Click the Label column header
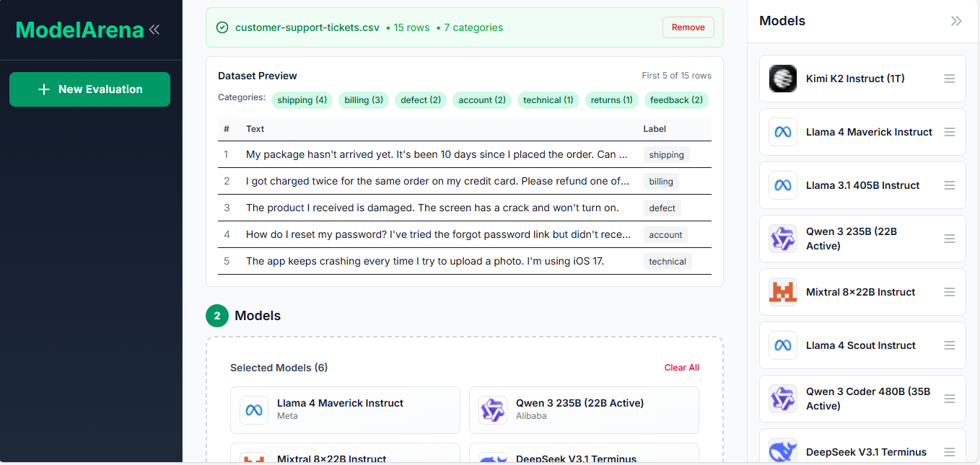The image size is (980, 465). 655,129
